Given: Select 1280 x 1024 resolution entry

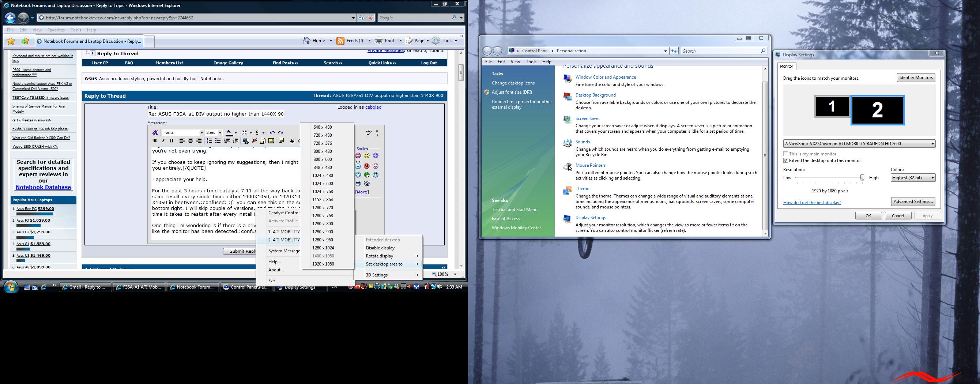Looking at the screenshot, I should [323, 248].
